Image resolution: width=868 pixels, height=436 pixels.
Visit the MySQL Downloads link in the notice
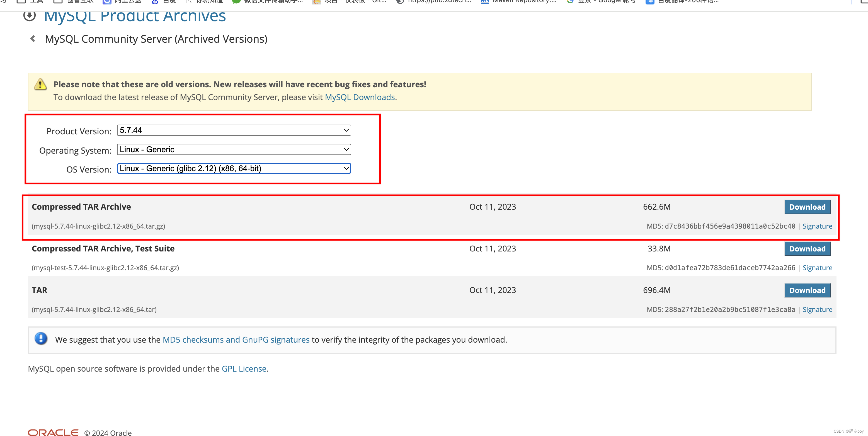(x=360, y=97)
